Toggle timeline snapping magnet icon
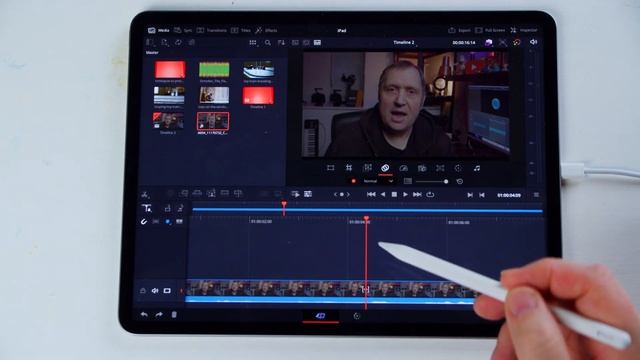This screenshot has width=640, height=360. coord(144,222)
